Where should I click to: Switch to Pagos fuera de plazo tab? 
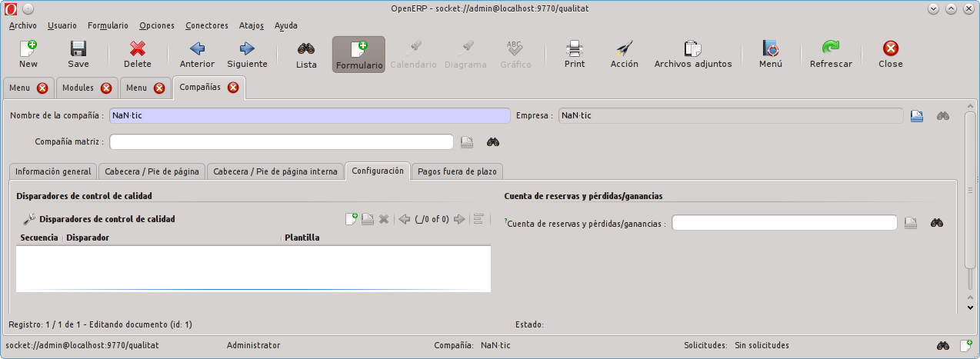click(457, 171)
